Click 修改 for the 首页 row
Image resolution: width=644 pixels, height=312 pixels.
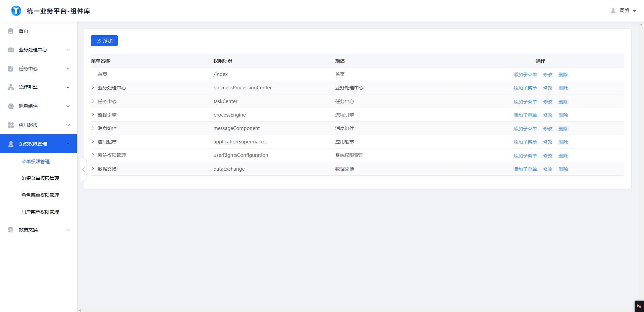548,75
